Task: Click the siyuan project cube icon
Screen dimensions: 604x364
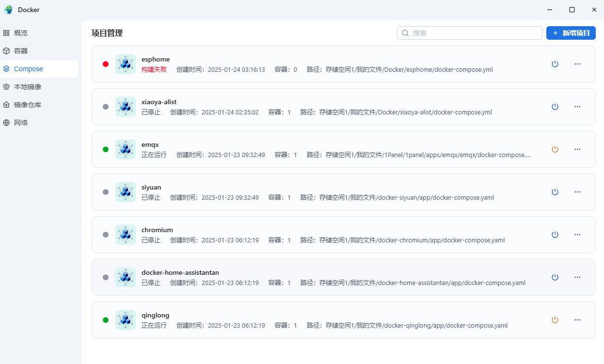Action: click(x=126, y=192)
